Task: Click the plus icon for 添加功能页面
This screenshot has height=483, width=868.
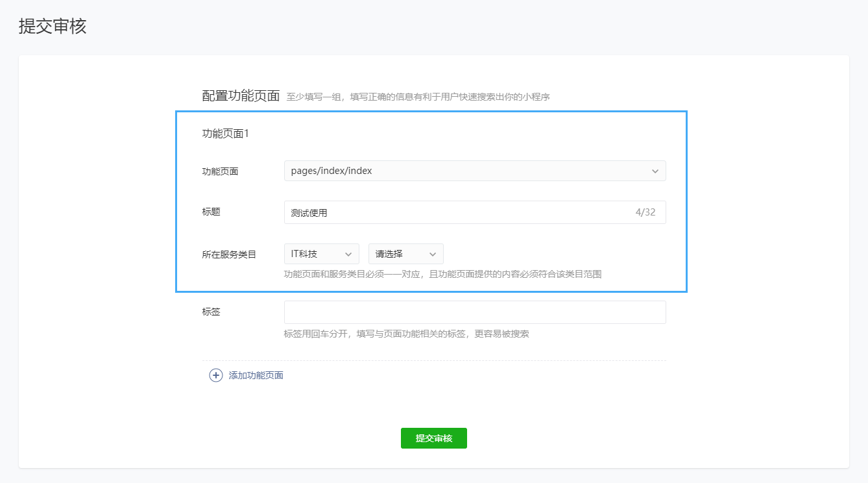Action: pyautogui.click(x=216, y=375)
